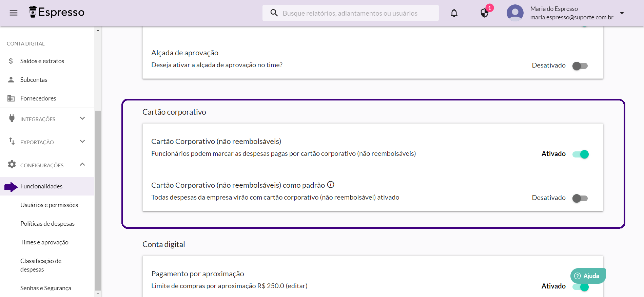Click the CONTA DIGITAL sidebar header
This screenshot has width=644, height=297.
pyautogui.click(x=26, y=44)
